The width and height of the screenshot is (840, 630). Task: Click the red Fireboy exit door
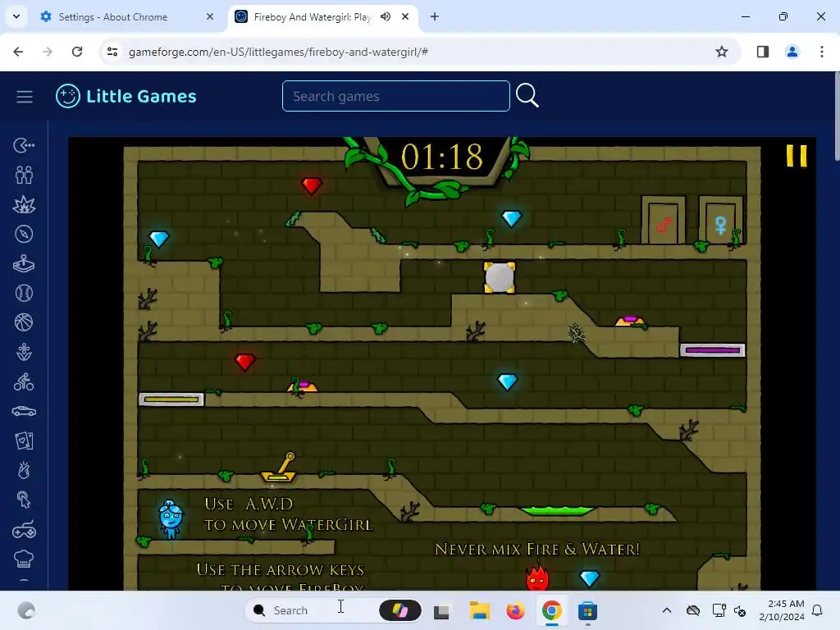point(664,221)
